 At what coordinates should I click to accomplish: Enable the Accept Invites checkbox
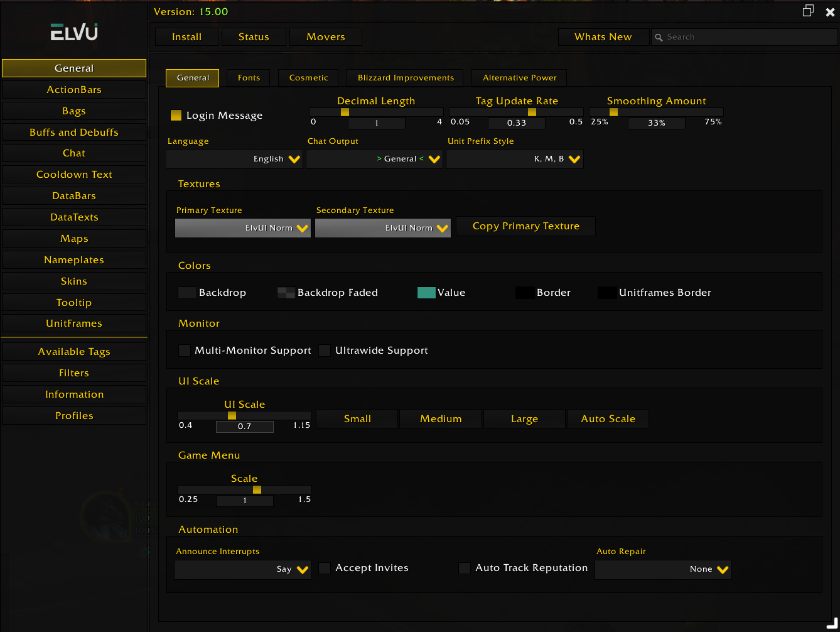point(325,568)
